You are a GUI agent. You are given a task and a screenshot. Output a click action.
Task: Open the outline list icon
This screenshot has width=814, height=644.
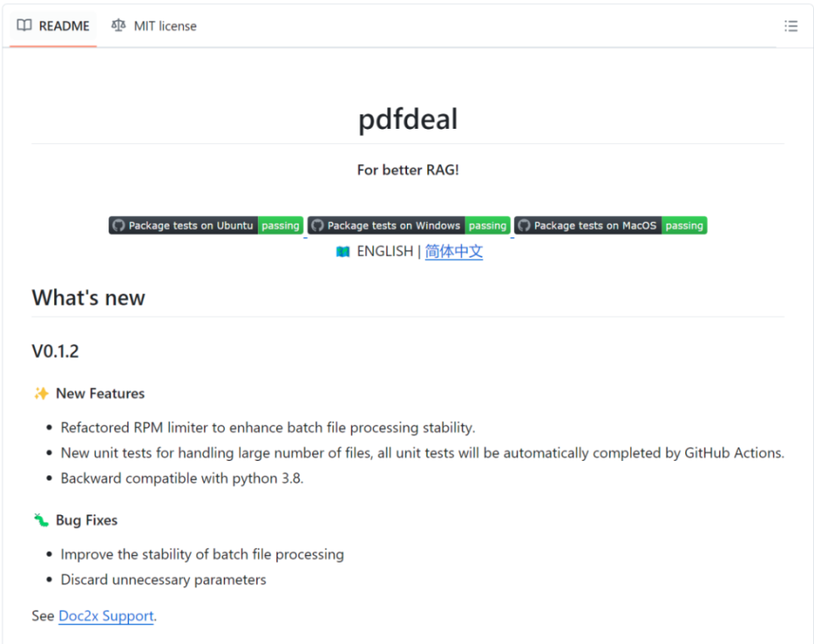(x=791, y=26)
